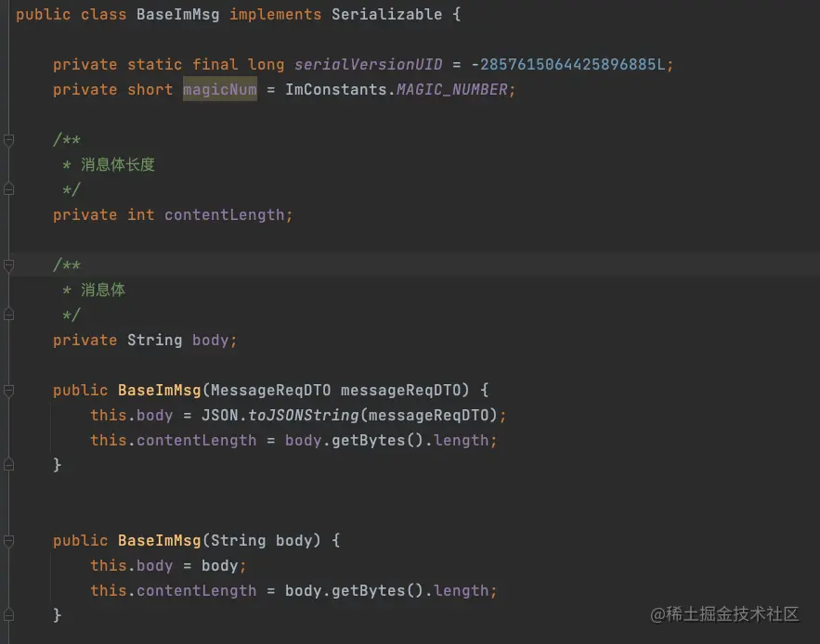Click contentLength in the private int declaration
820x644 pixels.
coord(225,215)
